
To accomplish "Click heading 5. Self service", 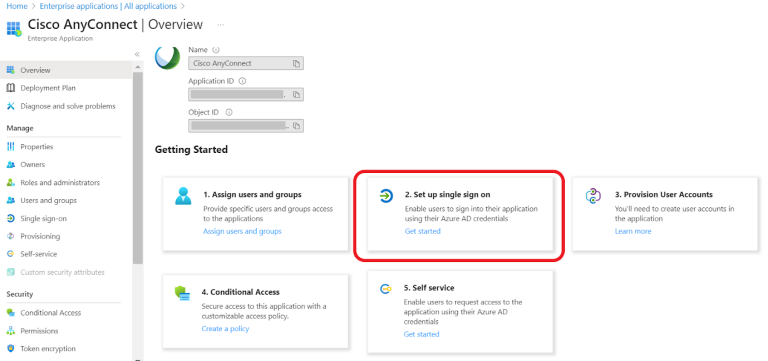I will (429, 288).
